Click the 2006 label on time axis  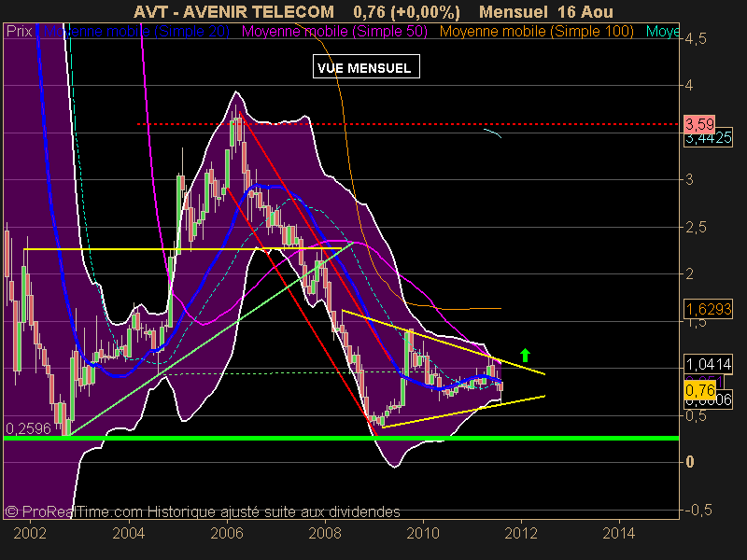227,533
